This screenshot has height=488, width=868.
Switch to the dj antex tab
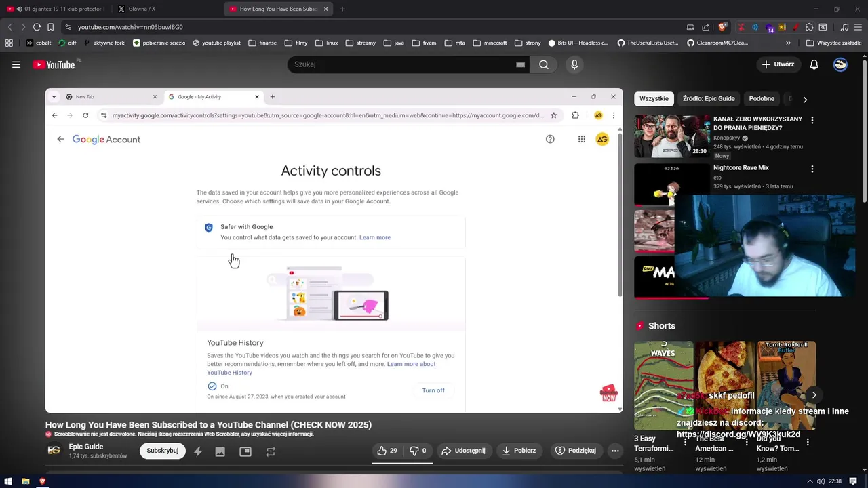56,9
